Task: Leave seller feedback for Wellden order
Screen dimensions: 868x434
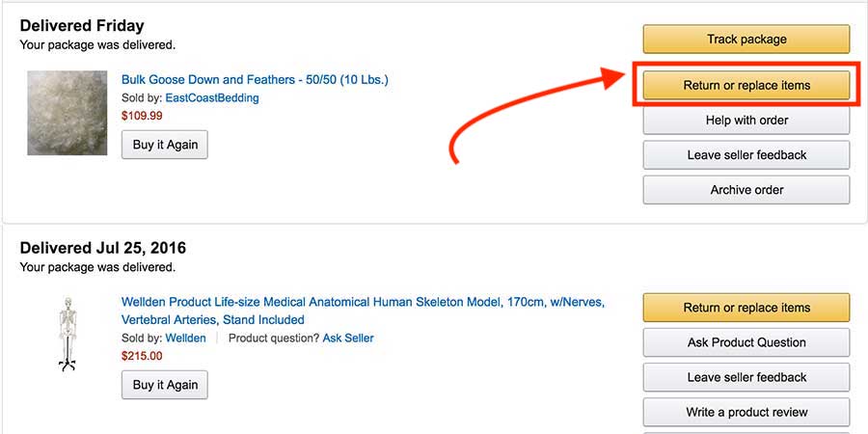Action: 746,377
